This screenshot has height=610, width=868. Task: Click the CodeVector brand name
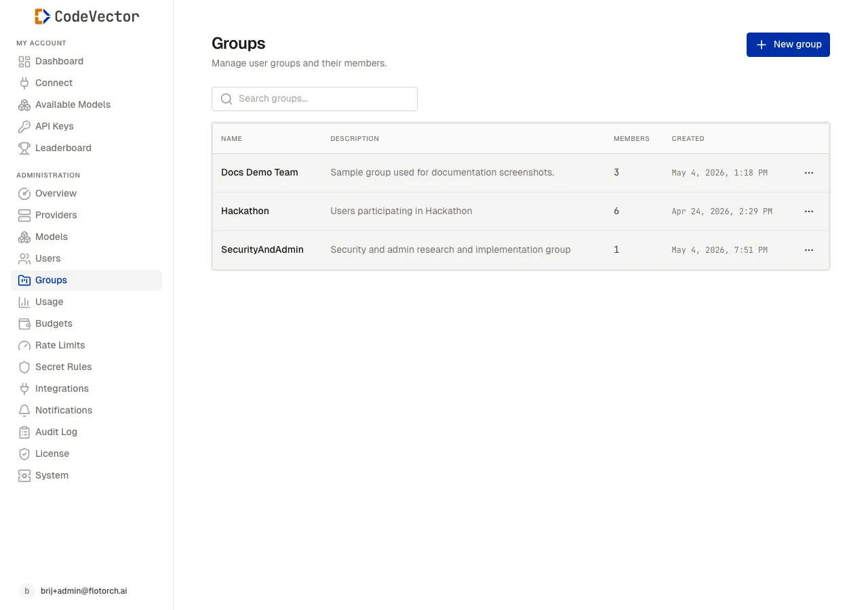[97, 16]
